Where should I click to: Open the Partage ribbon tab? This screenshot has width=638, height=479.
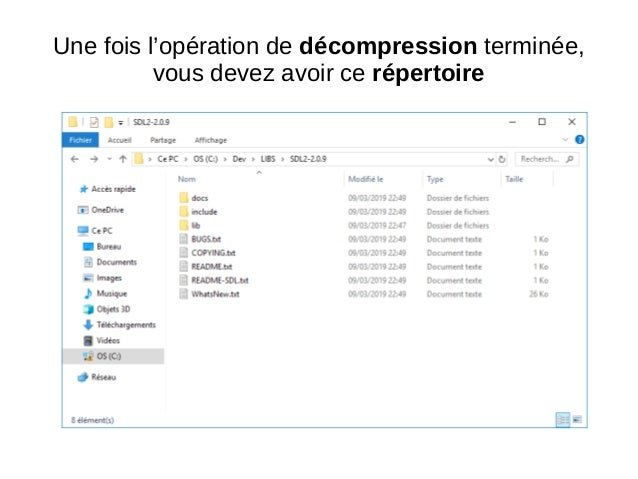(x=163, y=140)
